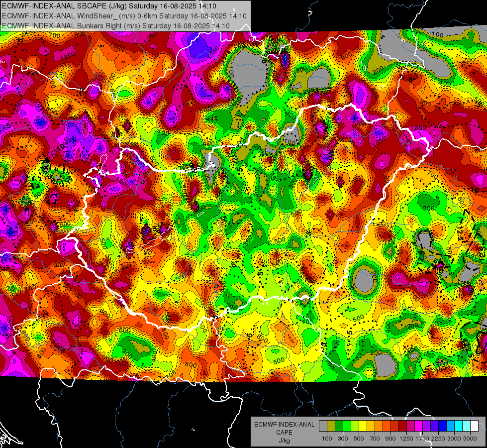The height and width of the screenshot is (448, 487).
Task: Click the 3000 legend value
Action: (454, 439)
